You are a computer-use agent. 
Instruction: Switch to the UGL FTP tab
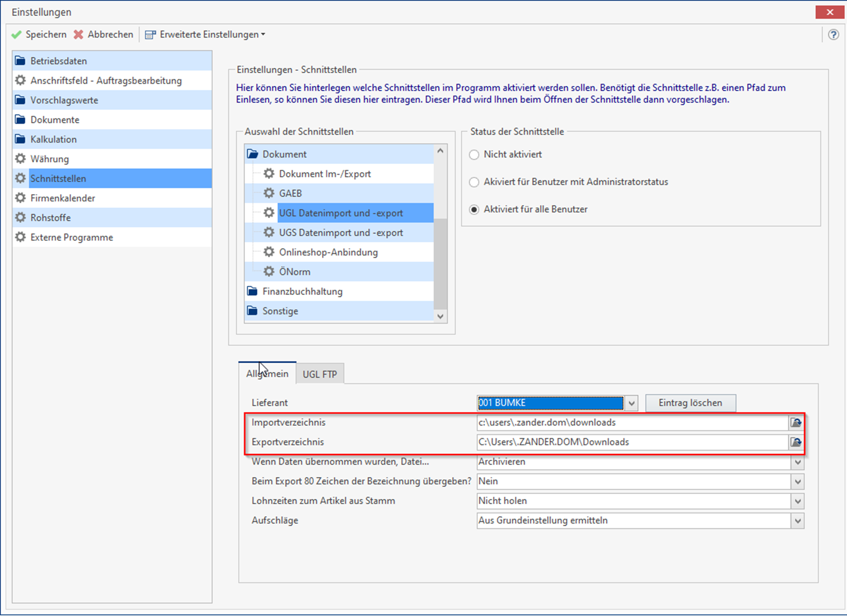(x=320, y=374)
